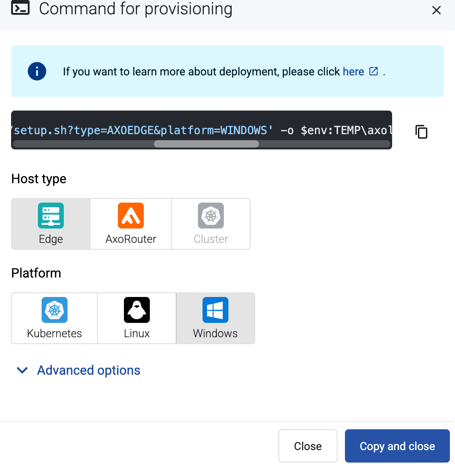Screen dimensions: 455x476
Task: Click the AxoRouter orange logo icon
Action: coord(131,216)
